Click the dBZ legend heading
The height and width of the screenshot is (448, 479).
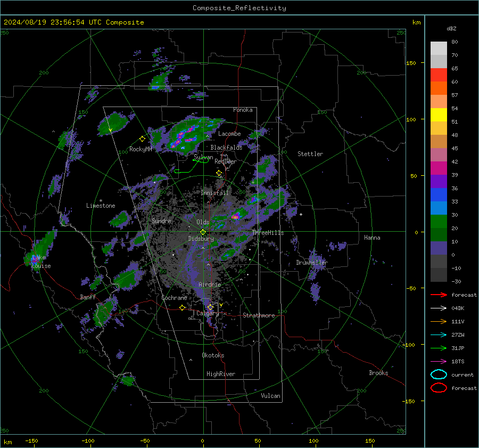[x=451, y=28]
